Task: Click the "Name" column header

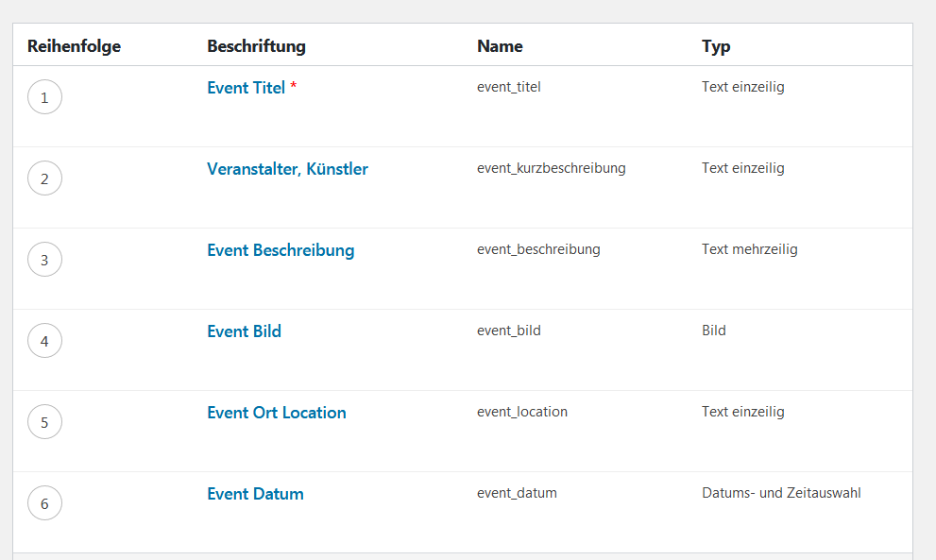Action: coord(500,45)
